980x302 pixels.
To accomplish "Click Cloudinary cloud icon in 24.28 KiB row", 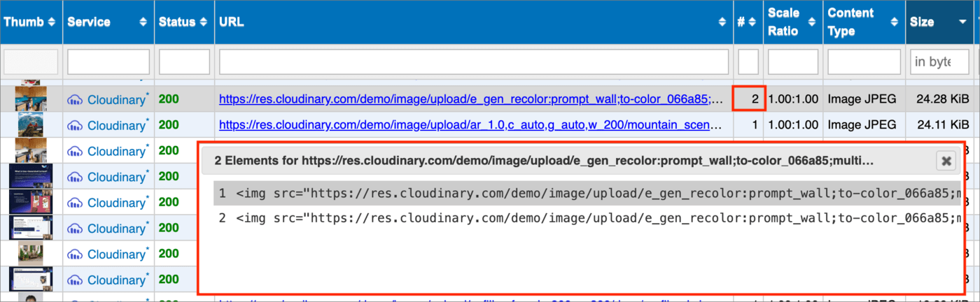I will (75, 101).
